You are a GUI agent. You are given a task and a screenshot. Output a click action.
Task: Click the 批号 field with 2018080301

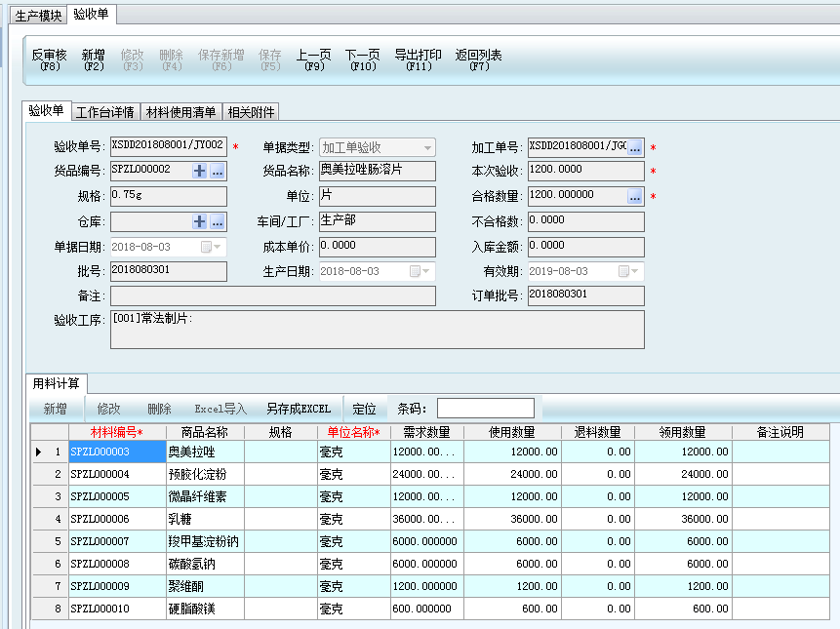coord(168,271)
